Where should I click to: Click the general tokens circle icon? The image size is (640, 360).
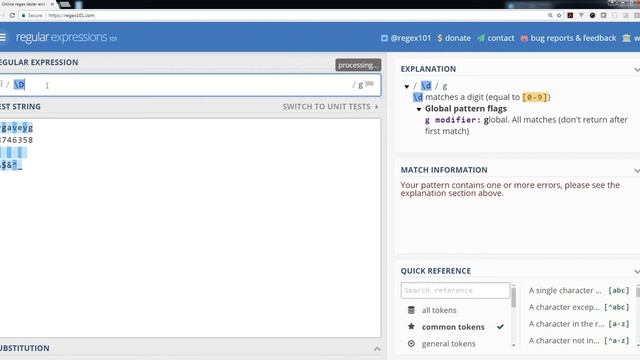point(411,344)
